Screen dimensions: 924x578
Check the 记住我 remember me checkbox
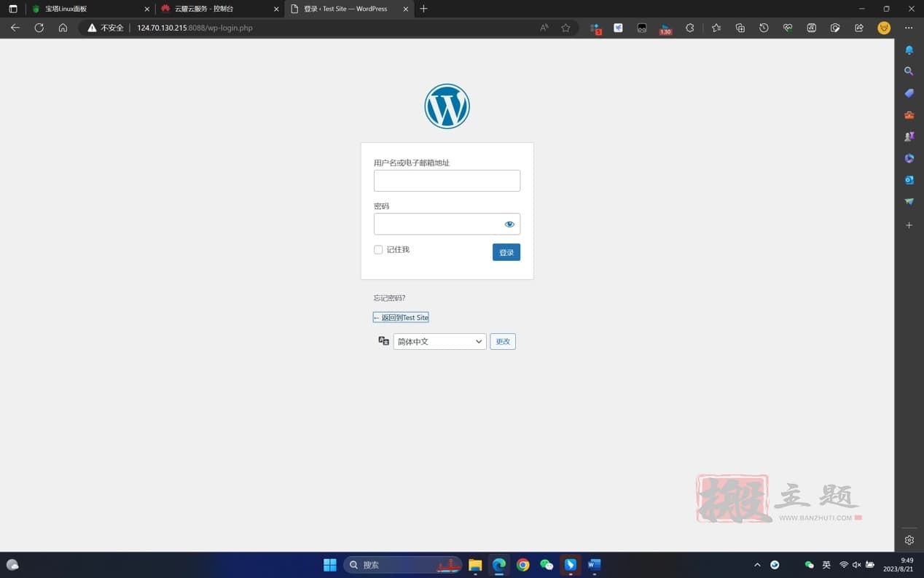(x=378, y=250)
